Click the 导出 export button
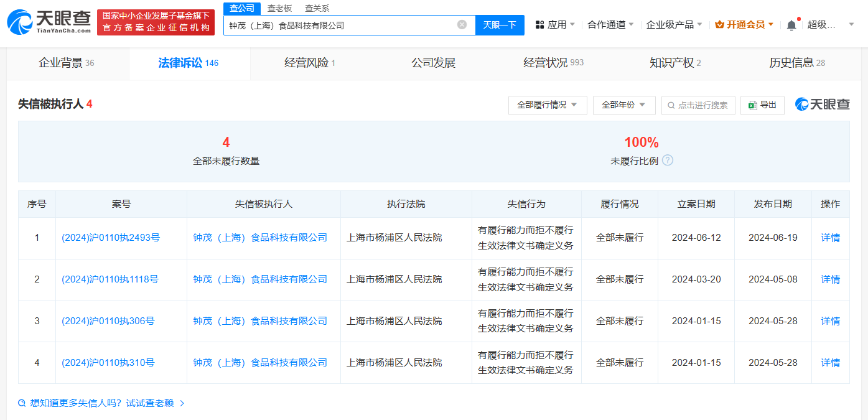This screenshot has height=420, width=868. pos(762,105)
